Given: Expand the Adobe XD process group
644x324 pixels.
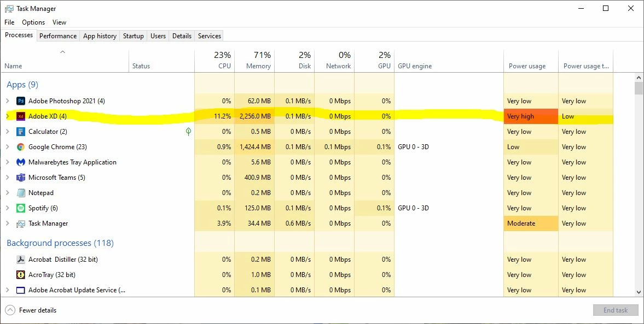Looking at the screenshot, I should pyautogui.click(x=8, y=116).
